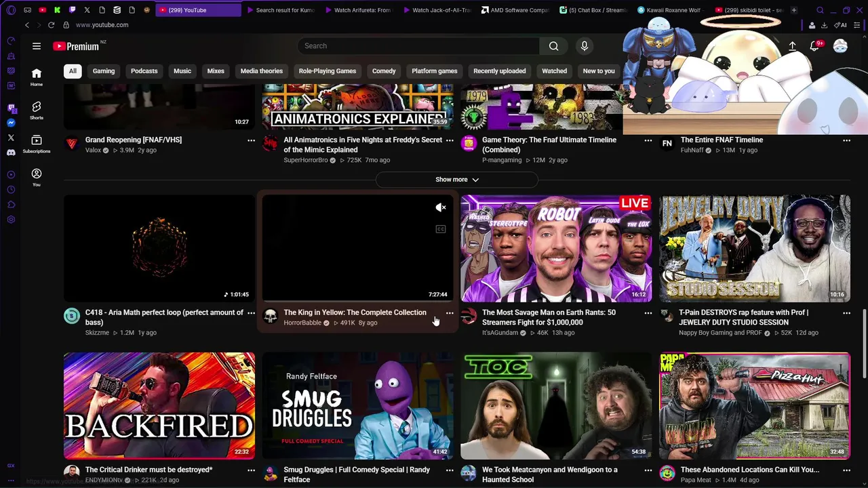The image size is (868, 488).
Task: Click the search magnifier button
Action: [554, 46]
